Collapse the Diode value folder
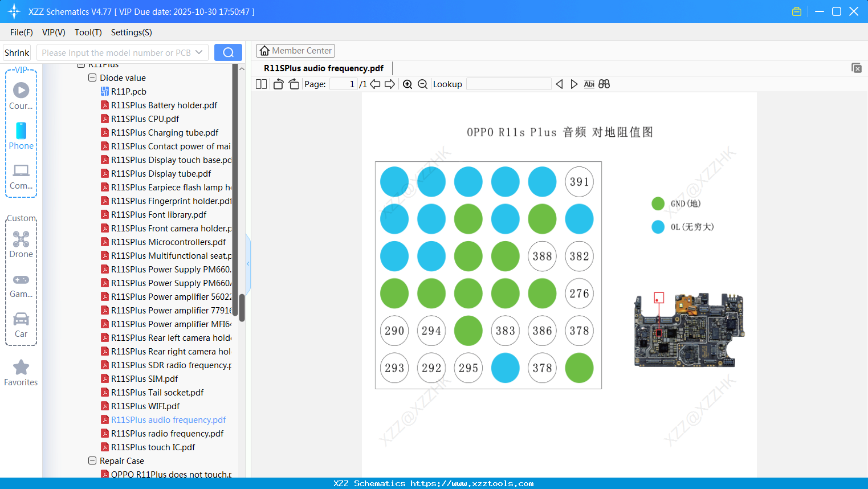Screen dimensions: 868x489 [92, 78]
